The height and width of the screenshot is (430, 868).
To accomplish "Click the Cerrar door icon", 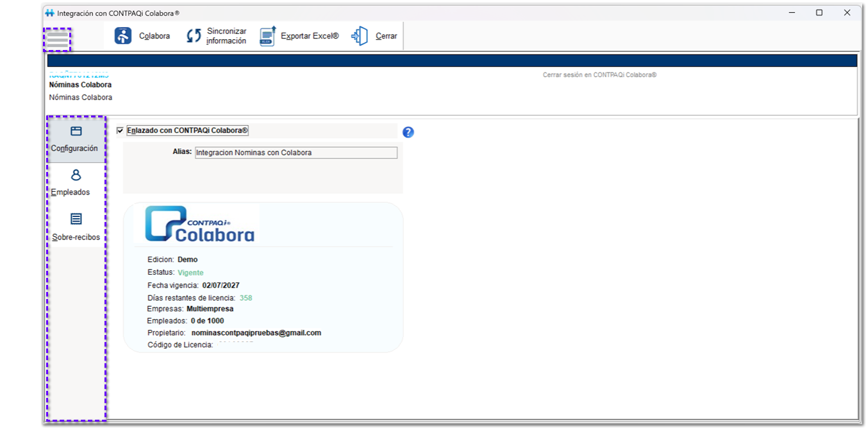I will (360, 36).
